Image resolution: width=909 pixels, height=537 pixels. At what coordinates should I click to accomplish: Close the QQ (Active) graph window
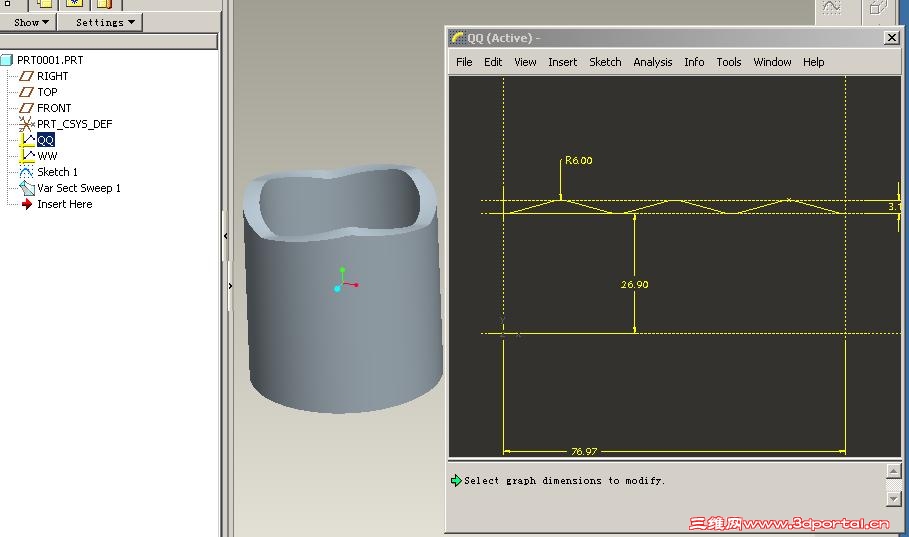pos(892,38)
